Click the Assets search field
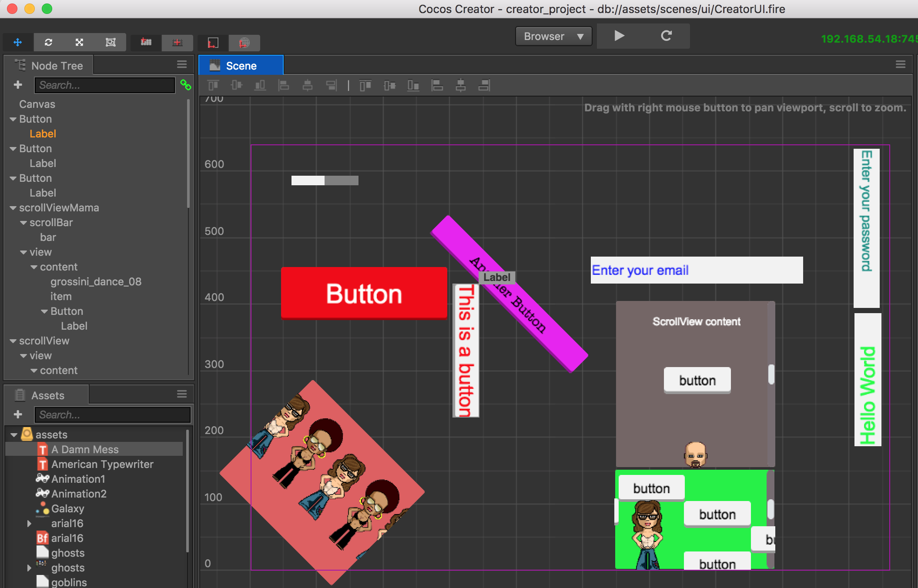 [112, 415]
